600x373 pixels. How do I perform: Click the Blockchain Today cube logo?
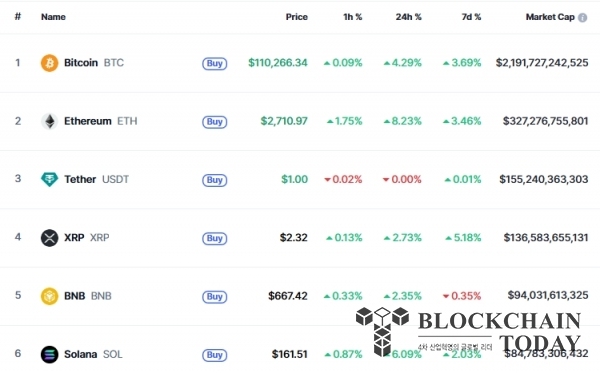pyautogui.click(x=382, y=331)
